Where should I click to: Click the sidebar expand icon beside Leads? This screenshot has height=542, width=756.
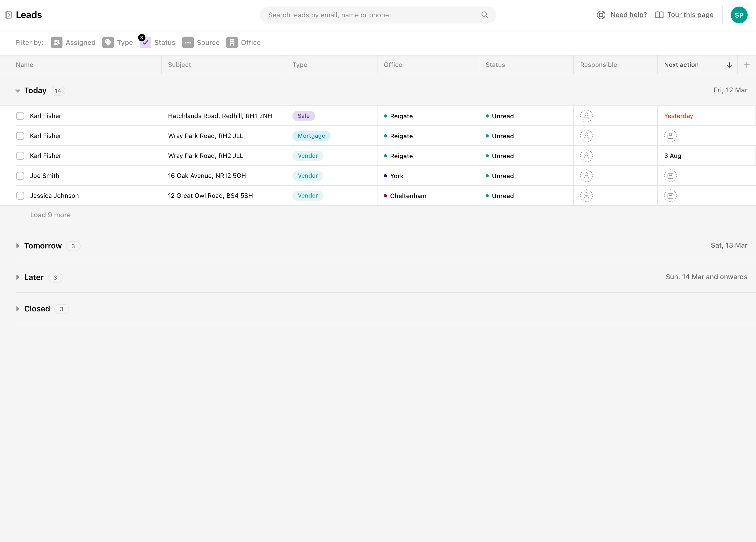8,15
